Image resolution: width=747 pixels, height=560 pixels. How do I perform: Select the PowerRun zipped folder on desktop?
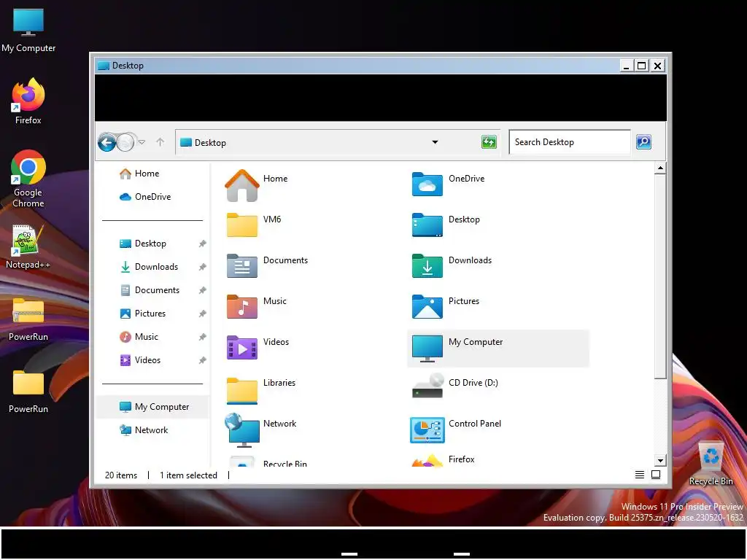[28, 319]
